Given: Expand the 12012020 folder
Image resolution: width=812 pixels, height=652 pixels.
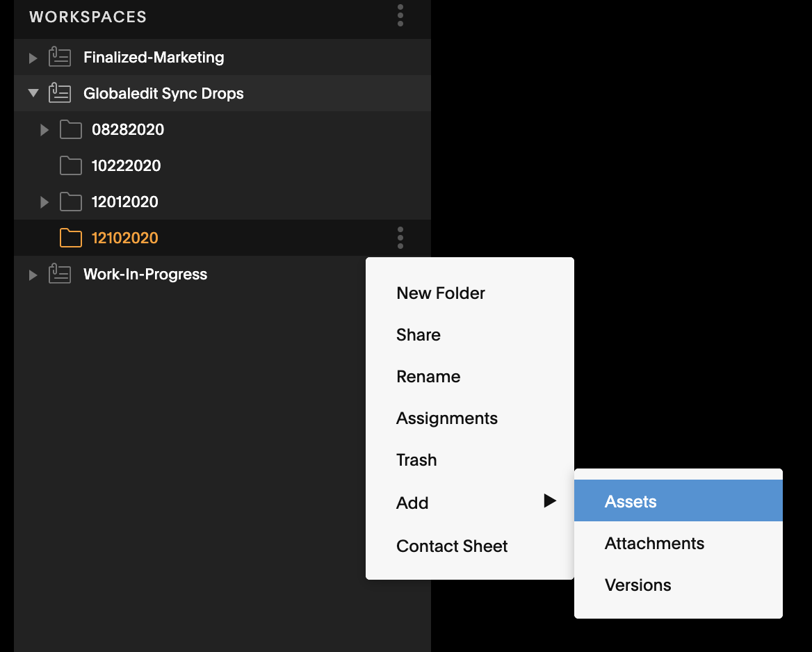Looking at the screenshot, I should (44, 202).
